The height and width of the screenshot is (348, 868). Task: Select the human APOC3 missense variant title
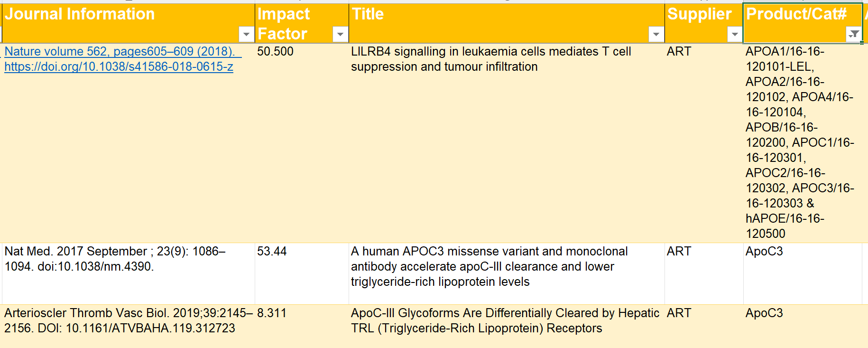(506, 266)
